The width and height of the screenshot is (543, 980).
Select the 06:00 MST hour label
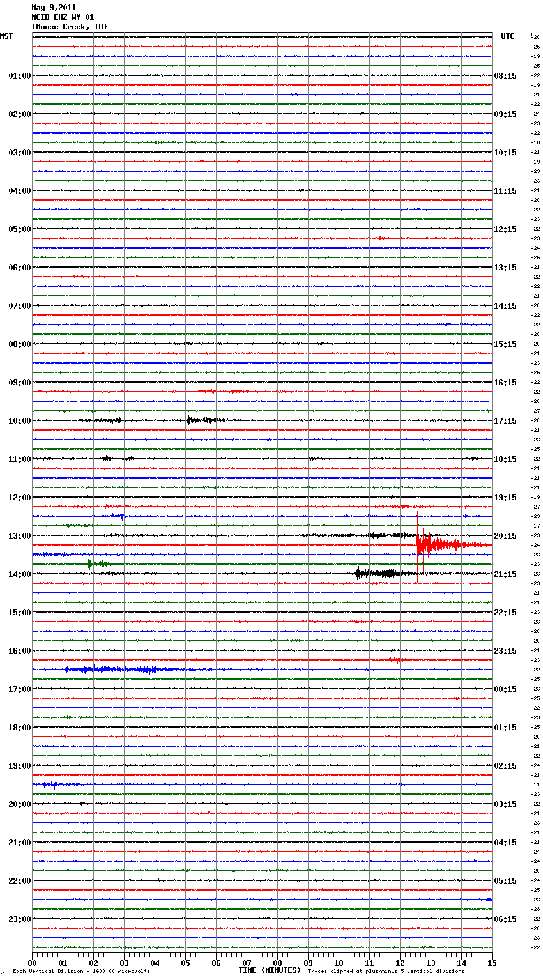click(x=20, y=267)
